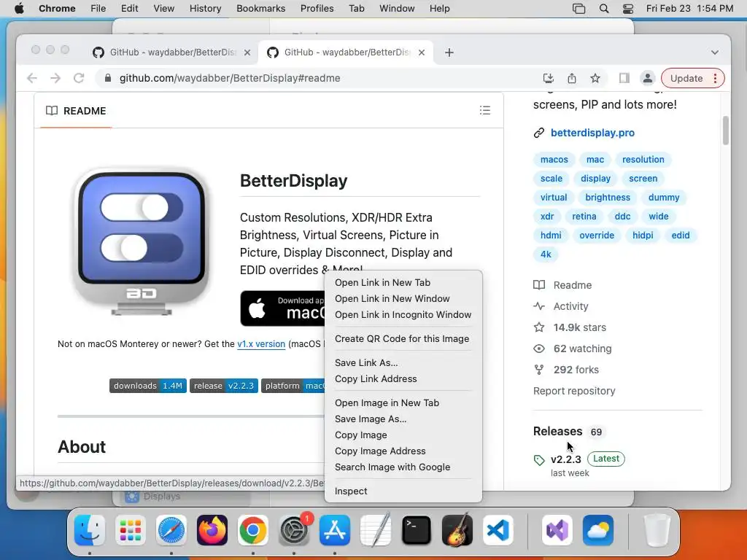This screenshot has height=560, width=747.
Task: Select Inspect from the context menu
Action: [403, 491]
